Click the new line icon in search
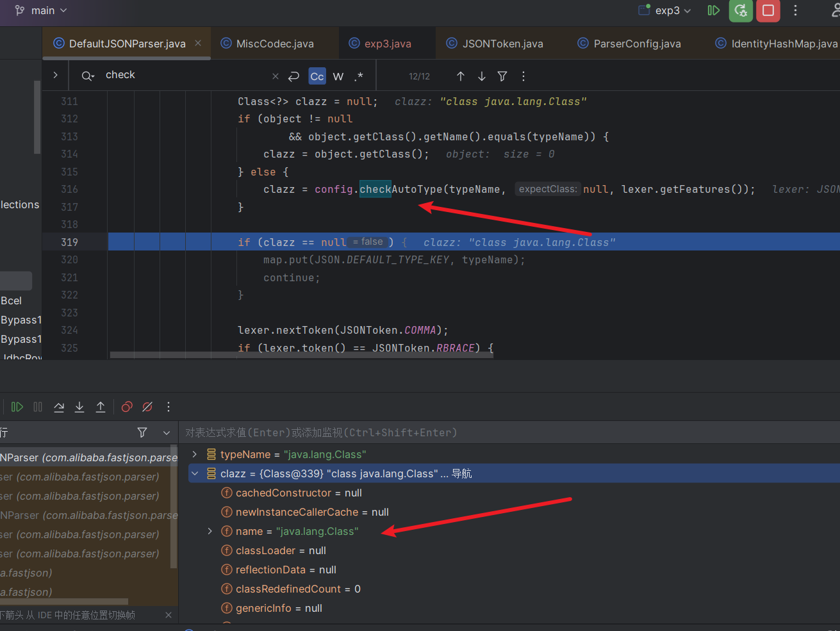Viewport: 840px width, 631px height. pos(293,76)
